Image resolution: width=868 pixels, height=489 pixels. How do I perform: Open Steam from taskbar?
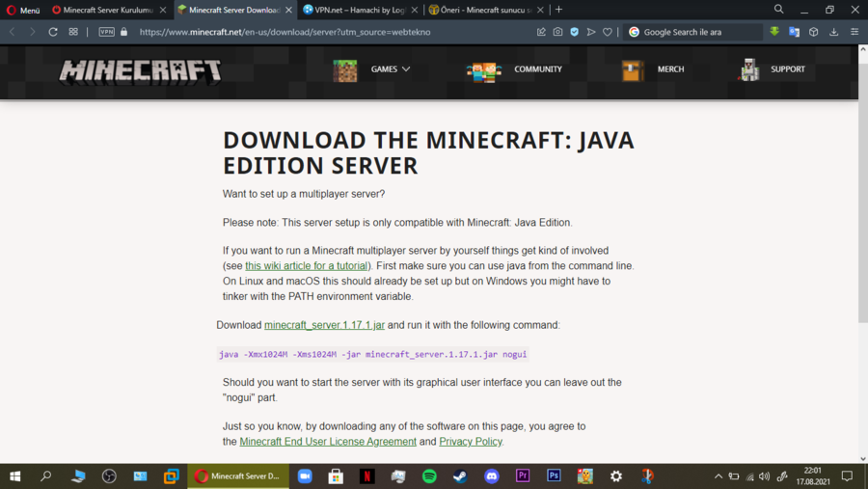460,476
